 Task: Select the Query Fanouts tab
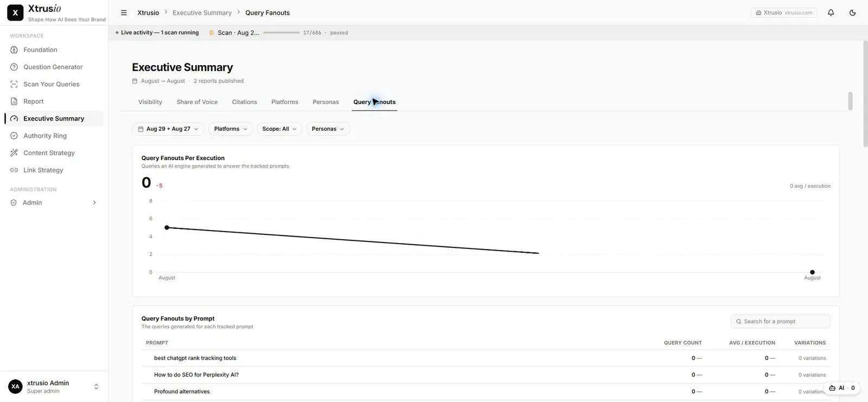374,102
